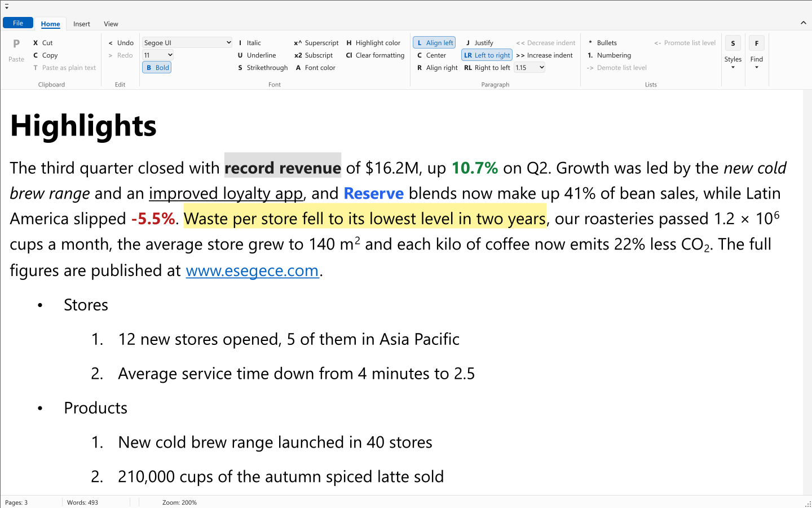Image resolution: width=812 pixels, height=508 pixels.
Task: Apply Subscript formatting
Action: coord(314,55)
